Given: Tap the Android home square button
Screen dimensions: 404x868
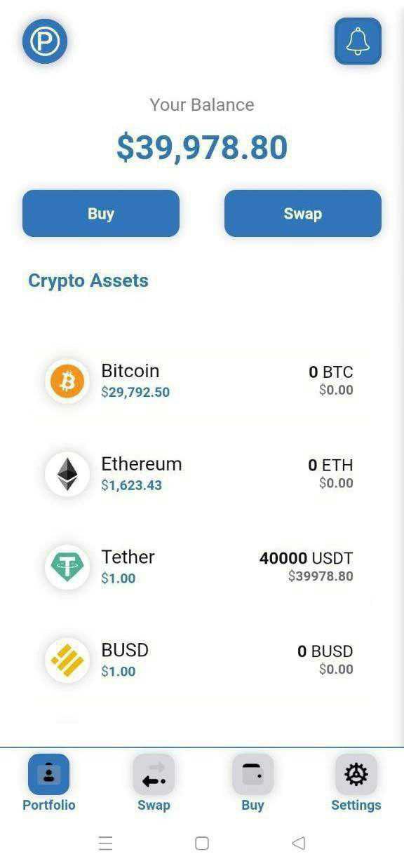Looking at the screenshot, I should pyautogui.click(x=202, y=843).
